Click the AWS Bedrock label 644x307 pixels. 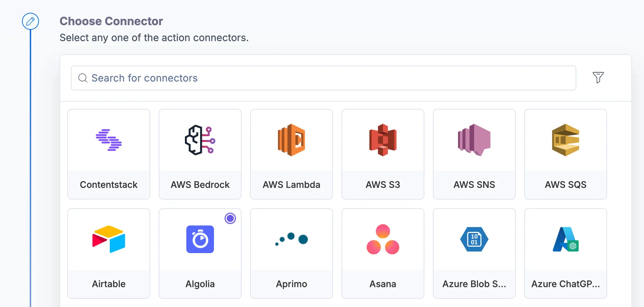click(200, 185)
